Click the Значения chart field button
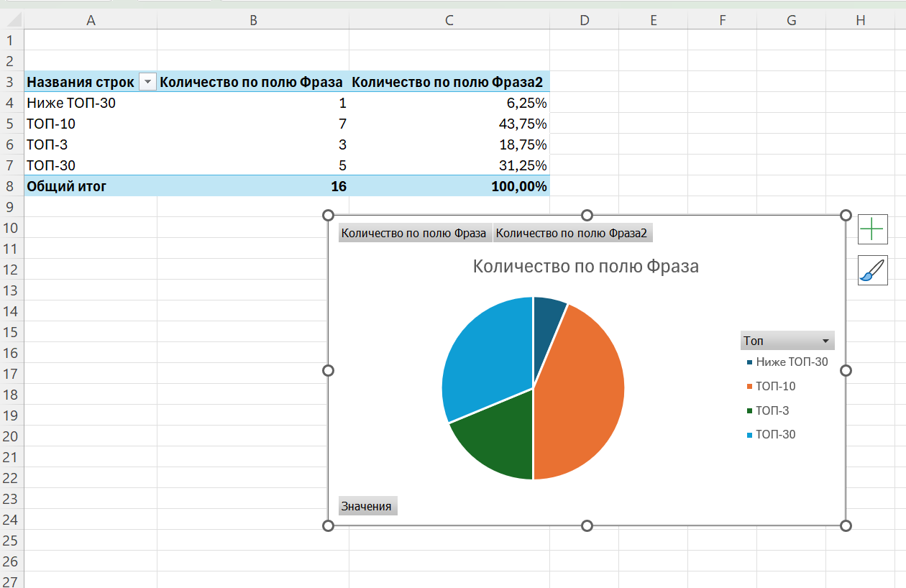The height and width of the screenshot is (588, 906). click(x=367, y=506)
